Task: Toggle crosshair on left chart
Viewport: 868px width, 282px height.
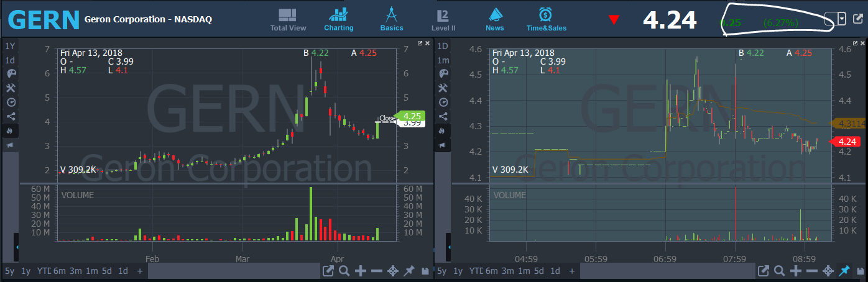Action: click(x=393, y=271)
